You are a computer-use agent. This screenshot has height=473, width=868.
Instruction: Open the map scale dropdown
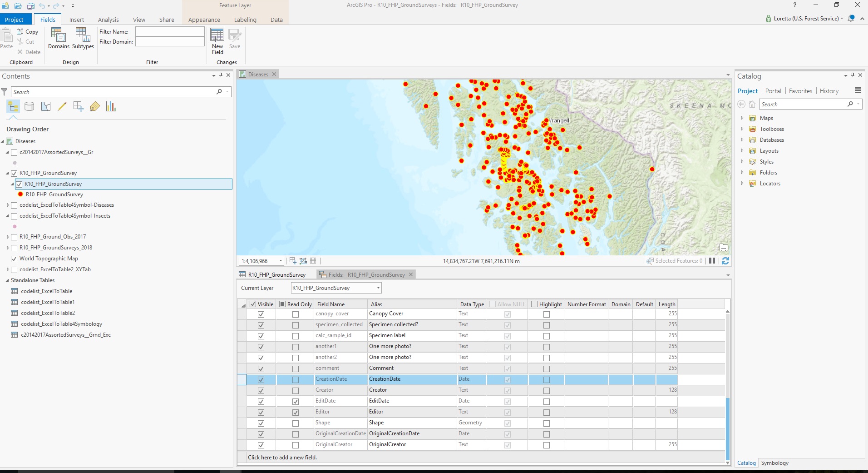coord(281,261)
